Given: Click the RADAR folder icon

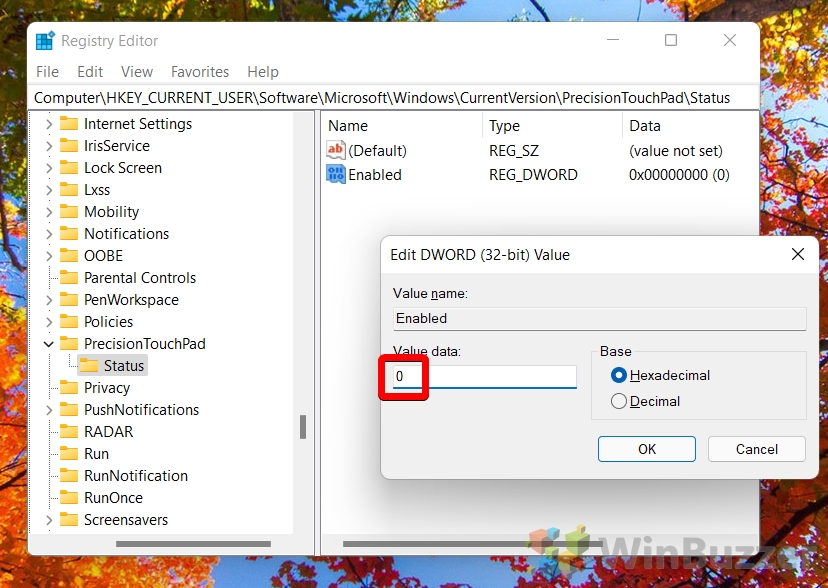Looking at the screenshot, I should pyautogui.click(x=69, y=432).
